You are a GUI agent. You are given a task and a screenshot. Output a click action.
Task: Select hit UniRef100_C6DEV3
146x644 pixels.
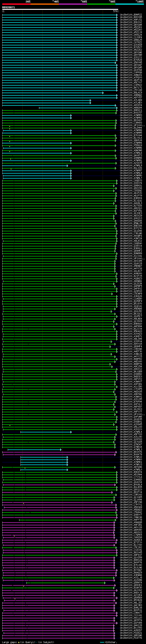tap(131, 181)
